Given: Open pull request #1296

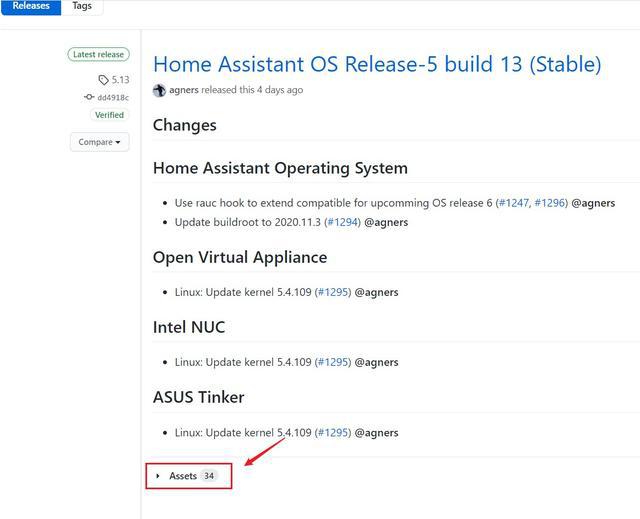Looking at the screenshot, I should (549, 203).
